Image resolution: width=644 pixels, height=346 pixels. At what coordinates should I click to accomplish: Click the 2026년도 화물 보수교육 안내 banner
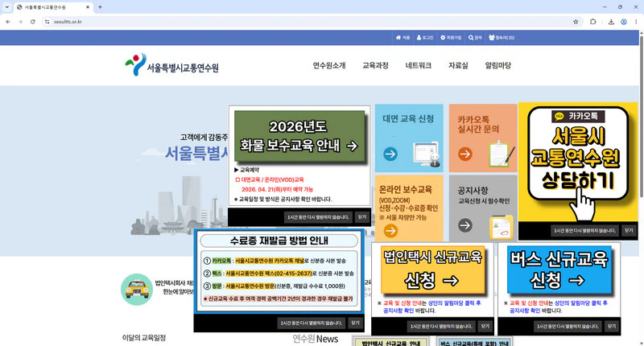pos(299,136)
